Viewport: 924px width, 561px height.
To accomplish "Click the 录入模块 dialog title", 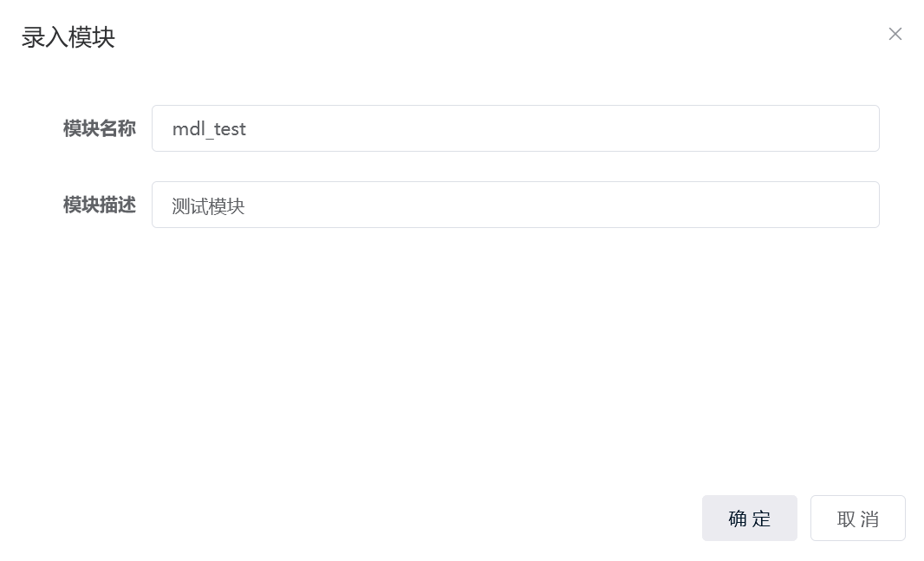I will point(68,37).
